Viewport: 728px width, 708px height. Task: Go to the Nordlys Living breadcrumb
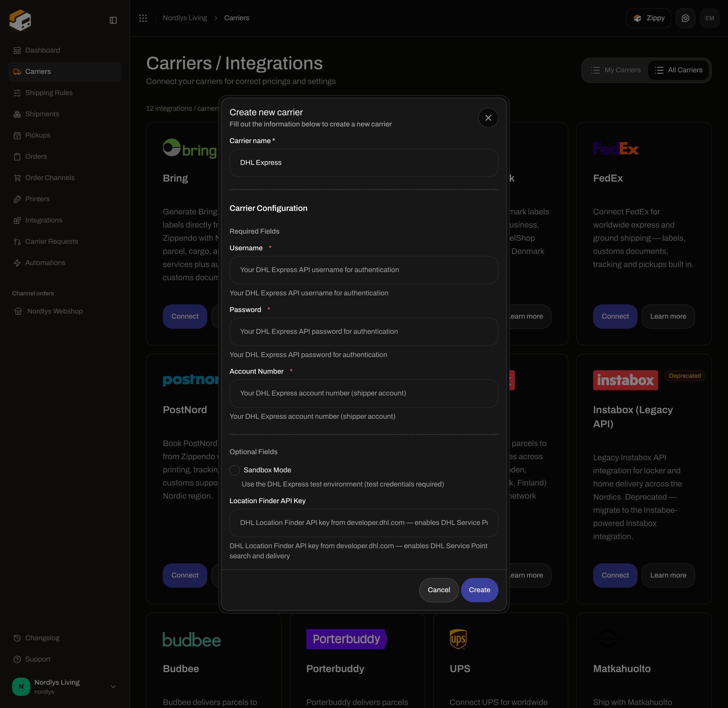(x=185, y=18)
